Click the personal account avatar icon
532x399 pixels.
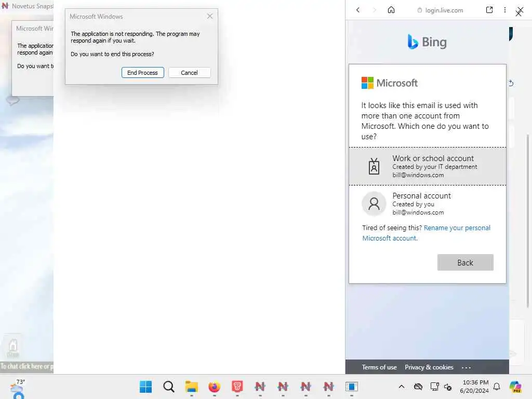pos(374,204)
